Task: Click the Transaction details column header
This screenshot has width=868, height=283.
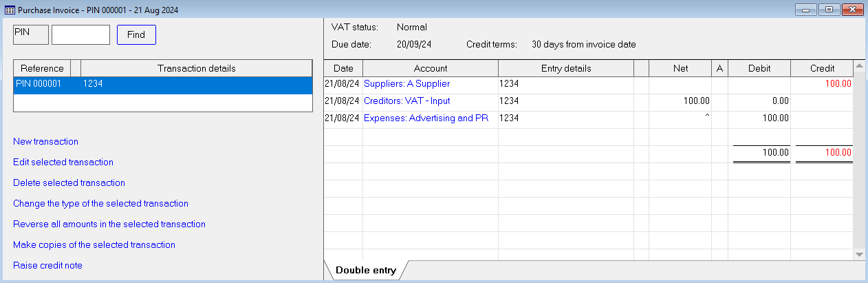Action: [x=197, y=68]
